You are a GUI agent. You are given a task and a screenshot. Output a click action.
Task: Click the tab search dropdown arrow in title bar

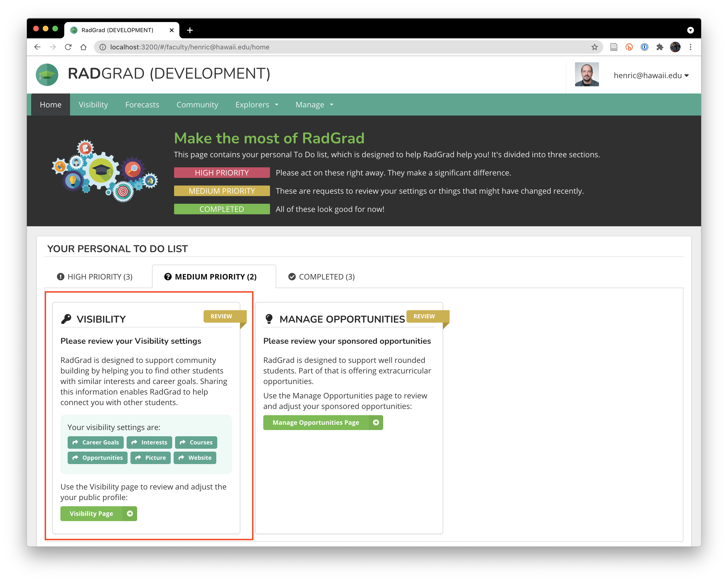tap(691, 30)
